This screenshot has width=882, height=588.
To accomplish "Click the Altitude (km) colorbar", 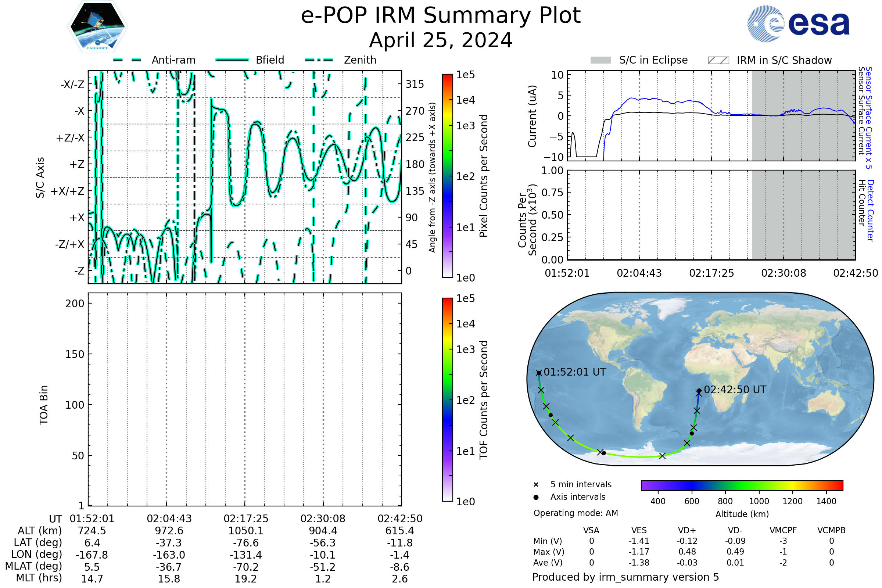I will pyautogui.click(x=742, y=485).
